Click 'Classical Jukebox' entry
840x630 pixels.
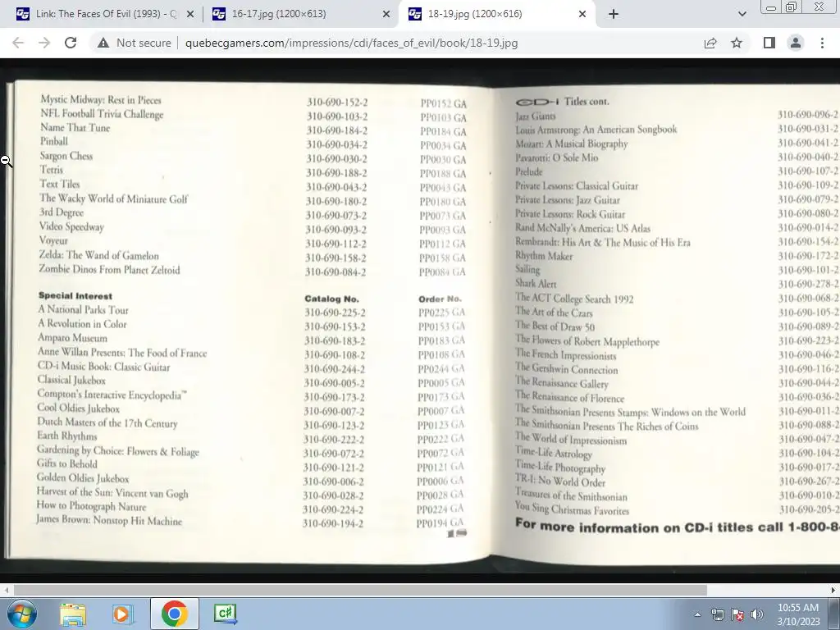point(71,380)
